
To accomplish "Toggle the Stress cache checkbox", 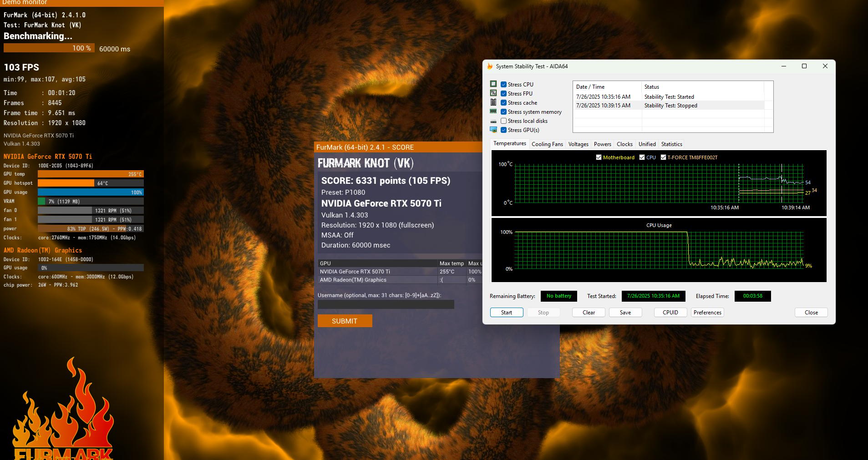I will coord(503,103).
